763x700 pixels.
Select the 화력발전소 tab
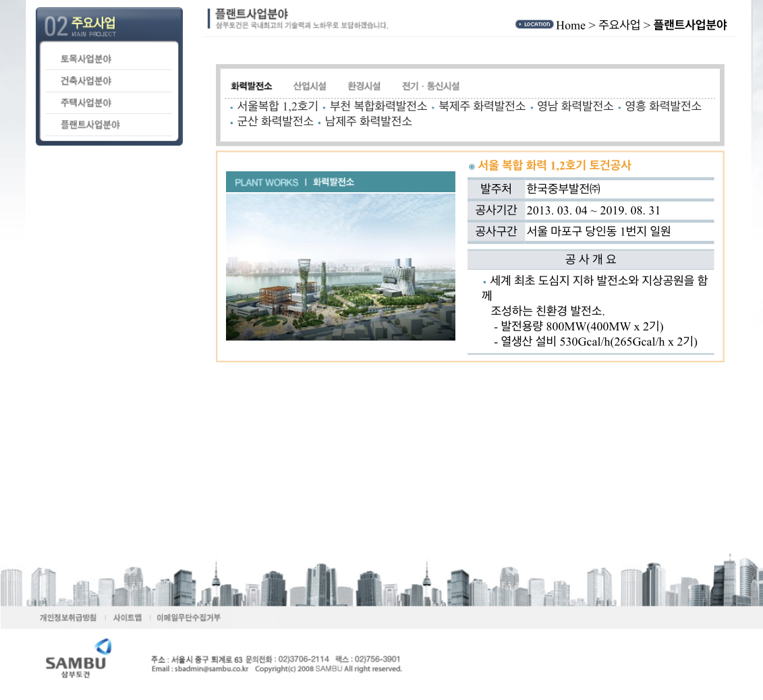coord(251,86)
